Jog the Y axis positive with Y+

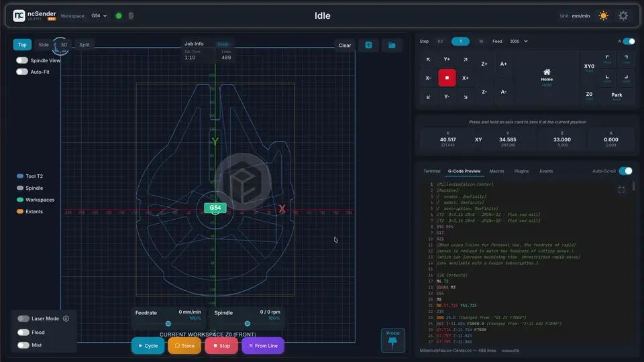[x=447, y=60]
